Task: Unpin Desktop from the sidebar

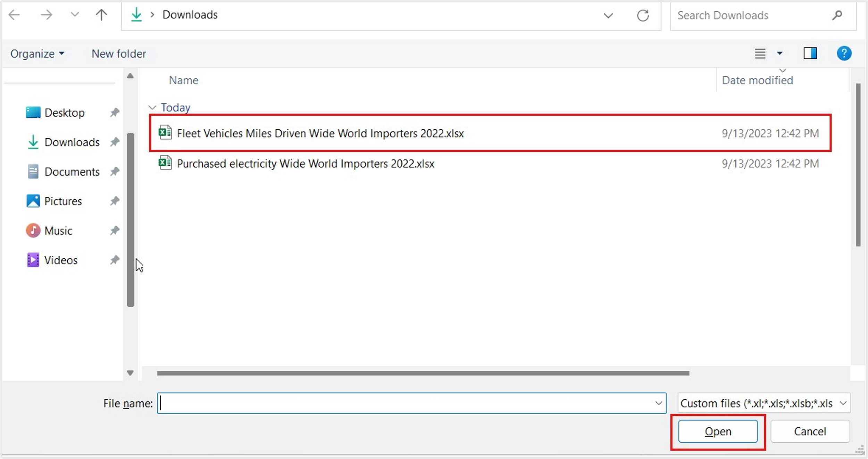Action: click(x=114, y=112)
